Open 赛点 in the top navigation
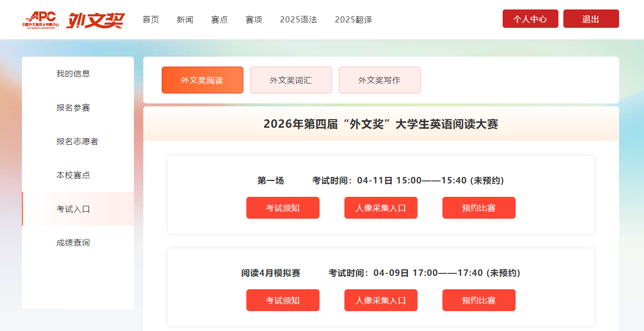644x331 pixels. pos(219,19)
